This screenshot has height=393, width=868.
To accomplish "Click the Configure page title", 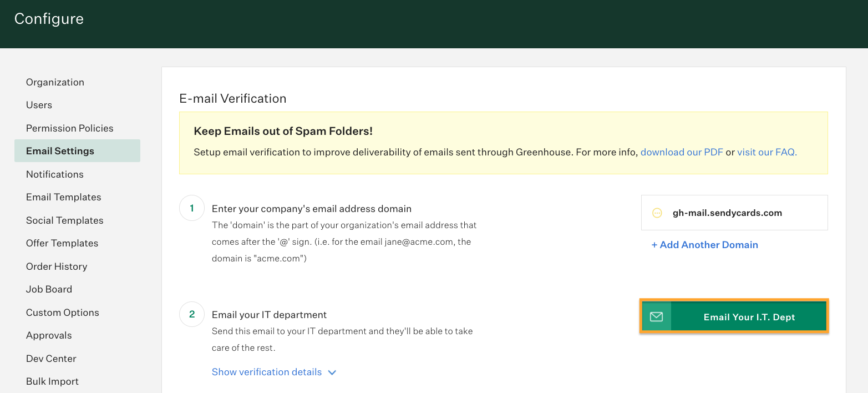I will click(49, 18).
